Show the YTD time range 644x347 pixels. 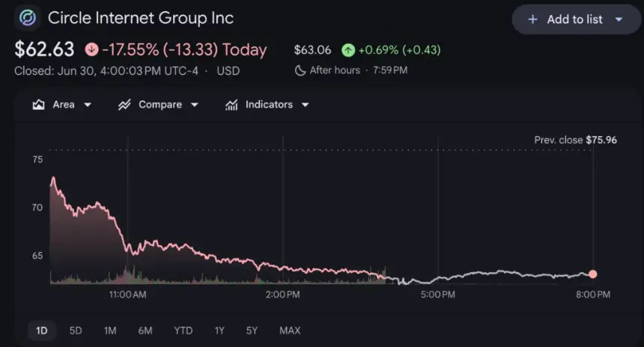coord(183,331)
